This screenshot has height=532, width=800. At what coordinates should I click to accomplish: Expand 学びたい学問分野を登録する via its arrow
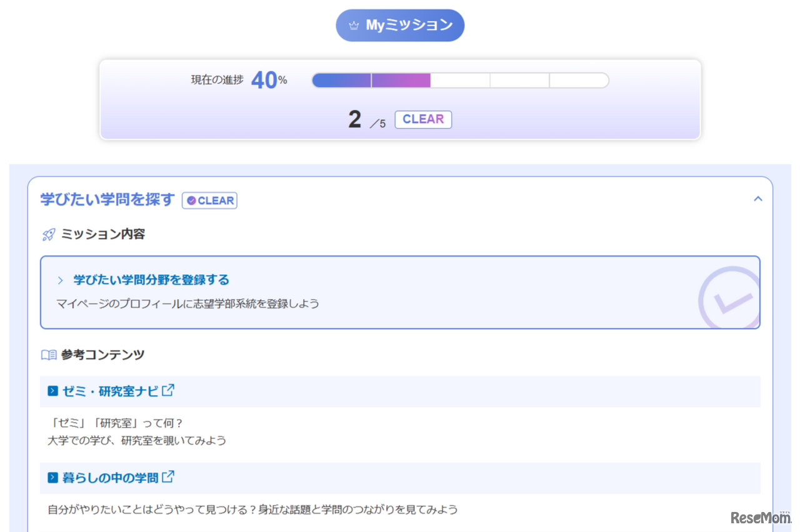61,280
